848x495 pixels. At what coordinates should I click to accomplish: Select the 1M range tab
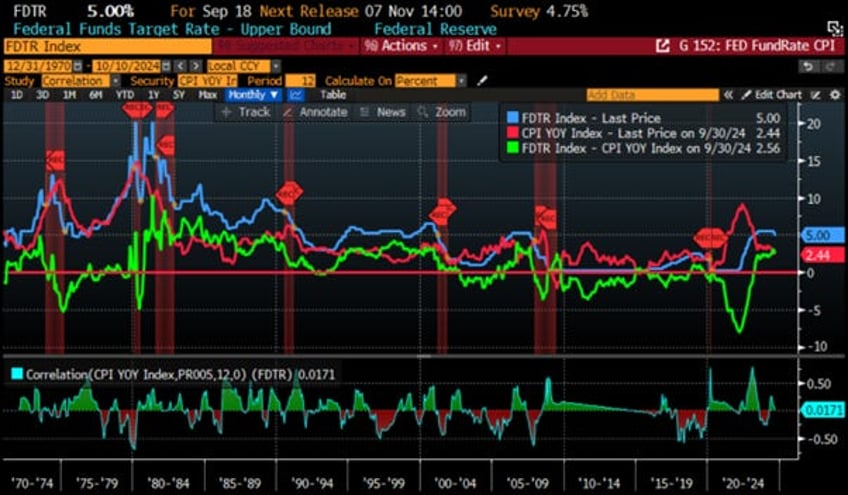[x=69, y=95]
